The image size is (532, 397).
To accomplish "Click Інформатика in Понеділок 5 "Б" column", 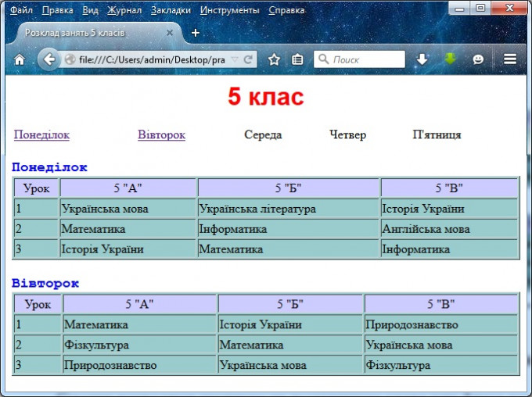I will click(288, 229).
